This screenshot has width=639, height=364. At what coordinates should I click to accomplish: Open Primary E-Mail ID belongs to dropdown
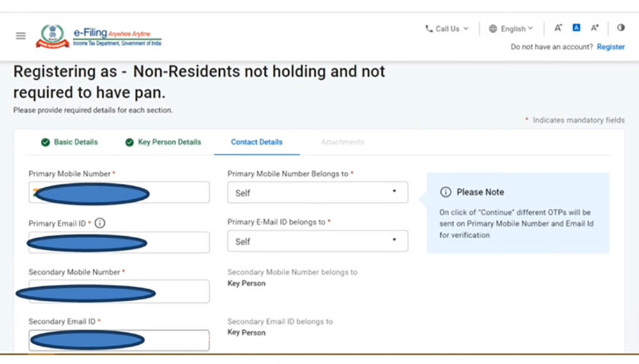pyautogui.click(x=318, y=241)
